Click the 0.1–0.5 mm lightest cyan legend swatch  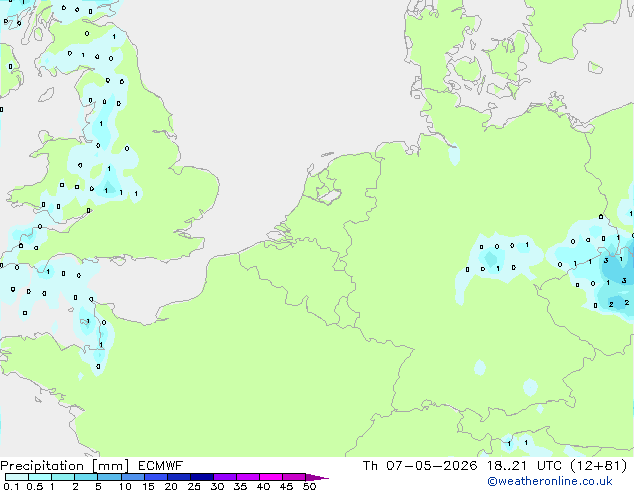pyautogui.click(x=17, y=477)
